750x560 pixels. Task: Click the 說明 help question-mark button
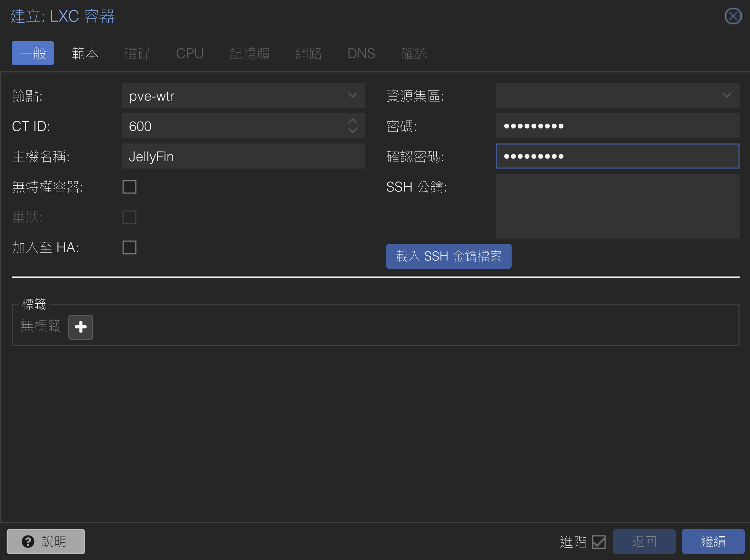coord(46,541)
